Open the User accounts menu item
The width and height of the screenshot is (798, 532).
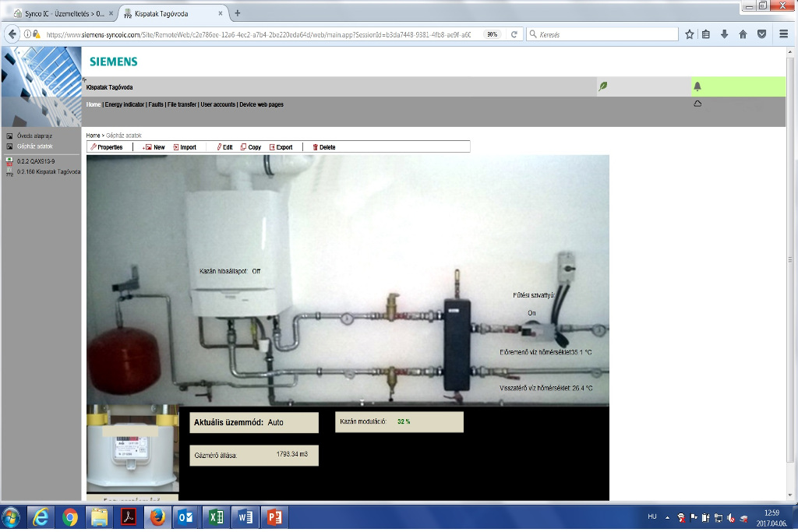click(218, 104)
